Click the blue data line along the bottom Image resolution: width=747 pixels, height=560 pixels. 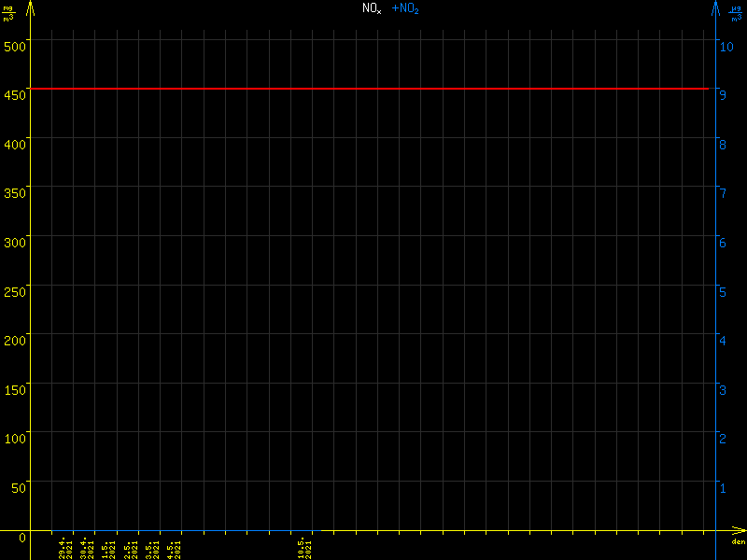187,531
